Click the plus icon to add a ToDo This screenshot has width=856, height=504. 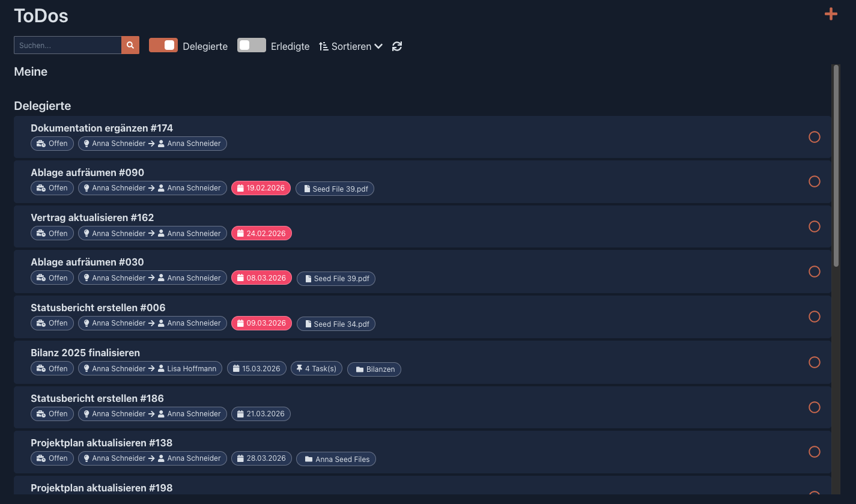(x=831, y=14)
